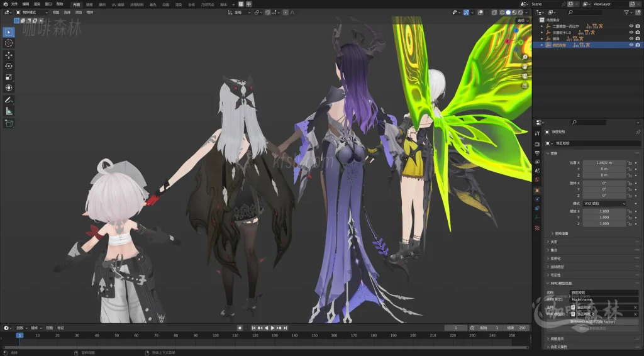Open the Object Constraints properties tab

[x=537, y=208]
